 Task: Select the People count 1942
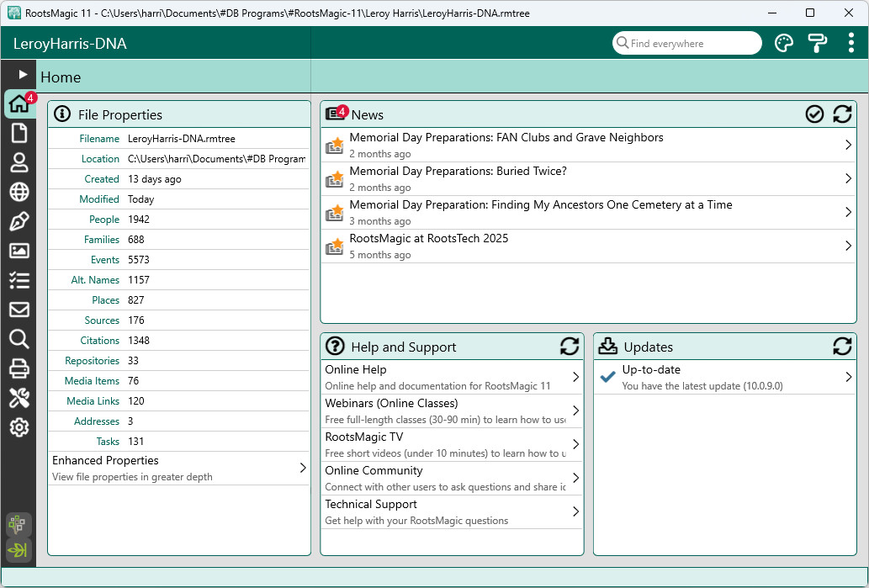139,220
